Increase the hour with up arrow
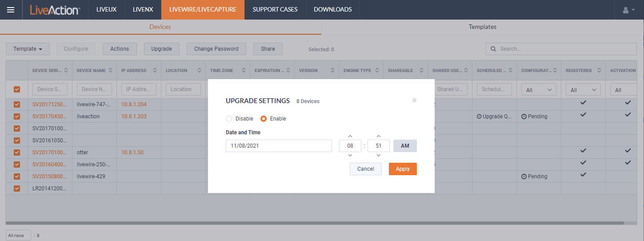The height and width of the screenshot is (241, 644). pos(350,136)
